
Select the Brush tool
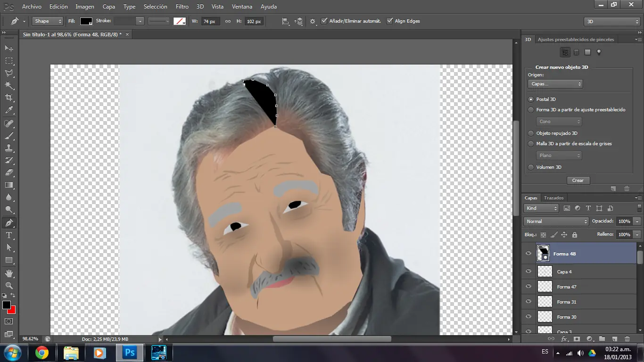pyautogui.click(x=9, y=136)
